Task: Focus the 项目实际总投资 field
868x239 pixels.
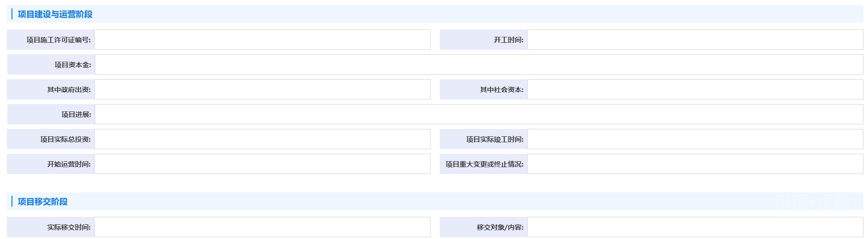Action: pyautogui.click(x=262, y=139)
